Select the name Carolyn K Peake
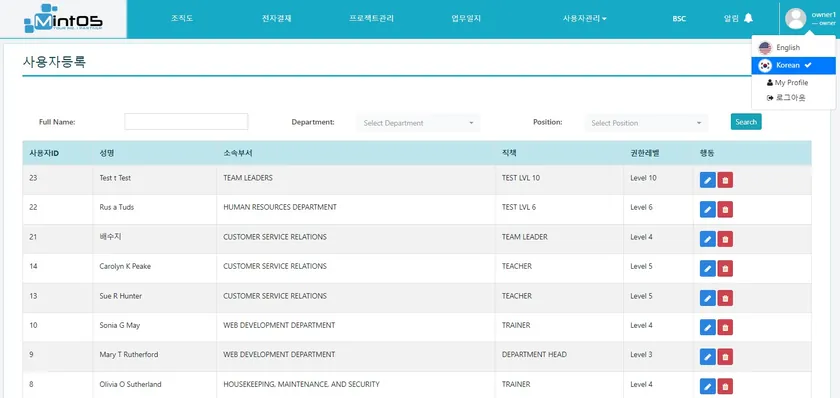The image size is (840, 398). pos(125,266)
